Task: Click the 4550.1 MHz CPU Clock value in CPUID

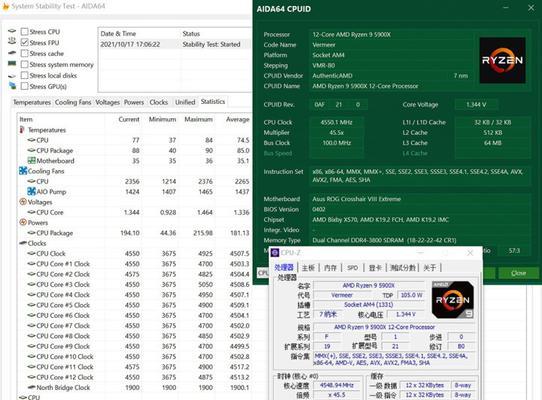Action: 336,122
